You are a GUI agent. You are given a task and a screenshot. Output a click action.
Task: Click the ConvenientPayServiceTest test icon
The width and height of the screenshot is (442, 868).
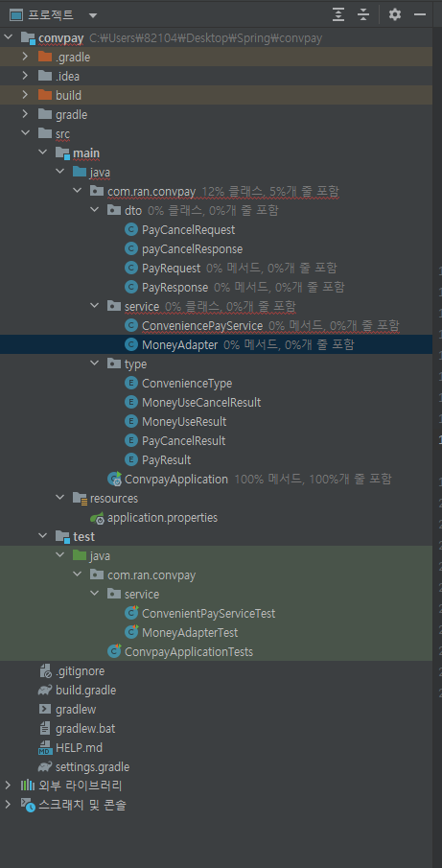(x=131, y=614)
